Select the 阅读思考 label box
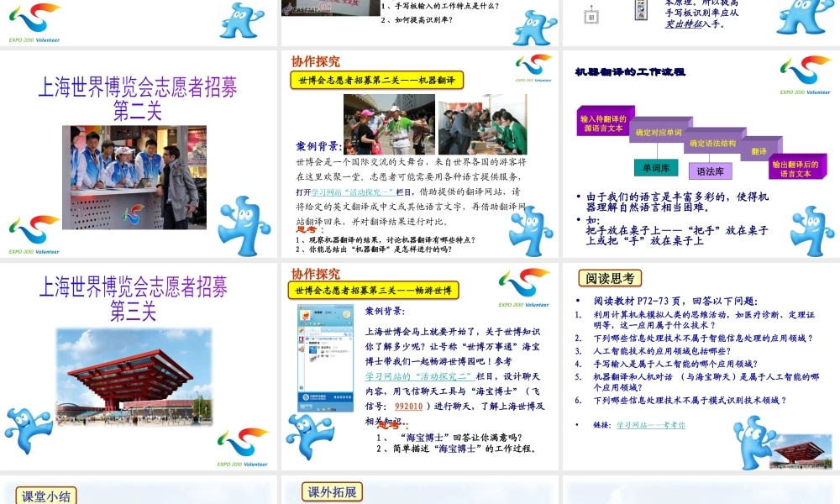Image resolution: width=840 pixels, height=504 pixels. [610, 279]
